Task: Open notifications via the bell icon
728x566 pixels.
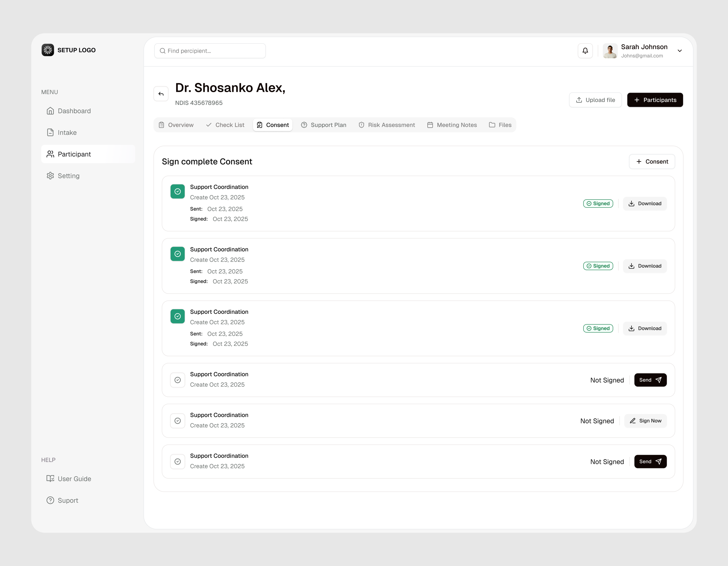Action: pos(585,51)
